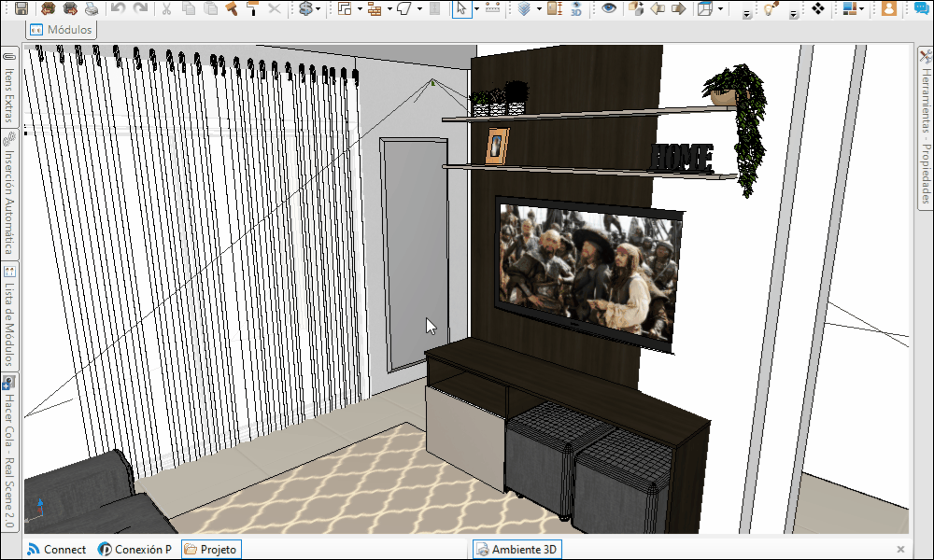Screen dimensions: 934x560
Task: Click the user profile icon
Action: coord(889,9)
